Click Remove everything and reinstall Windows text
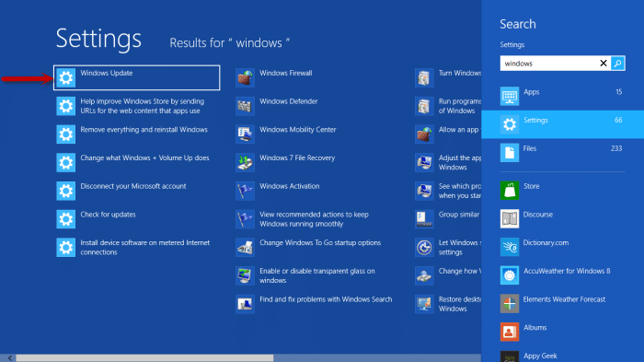Screen dimensions: 644x362 (144, 130)
